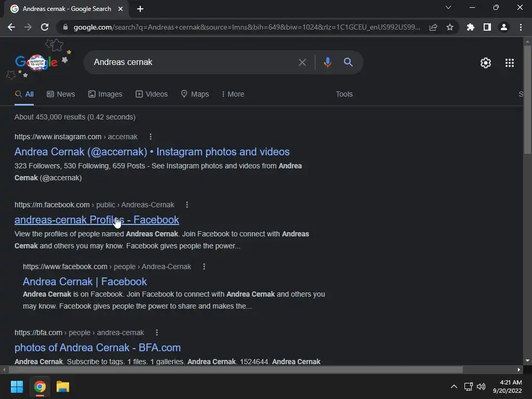This screenshot has height=399, width=532.
Task: Open Google settings gear
Action: pyautogui.click(x=486, y=63)
